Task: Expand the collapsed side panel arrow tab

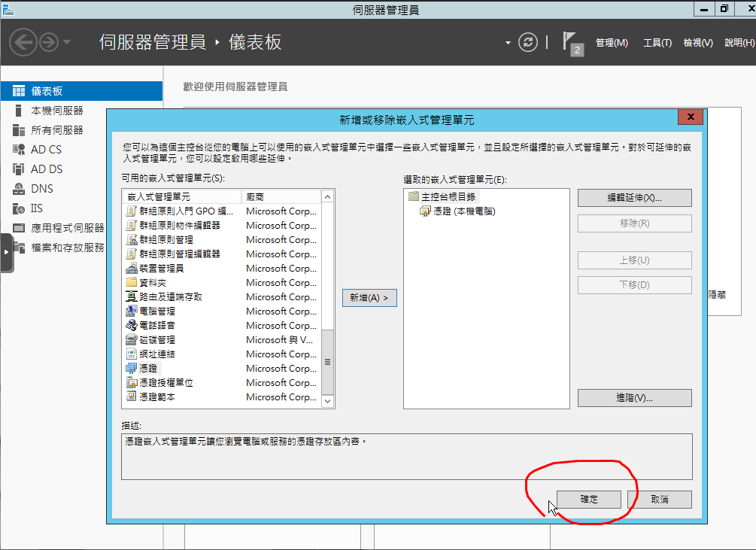Action: click(x=6, y=252)
